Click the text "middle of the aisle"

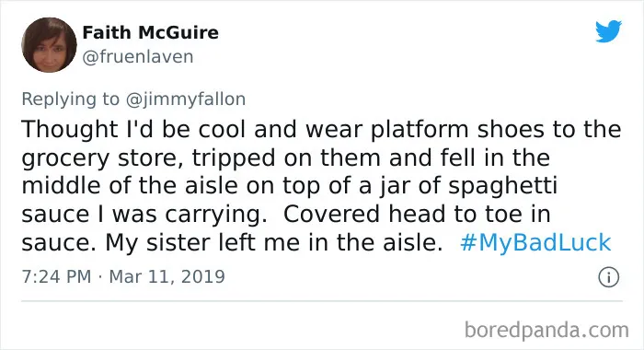click(130, 185)
